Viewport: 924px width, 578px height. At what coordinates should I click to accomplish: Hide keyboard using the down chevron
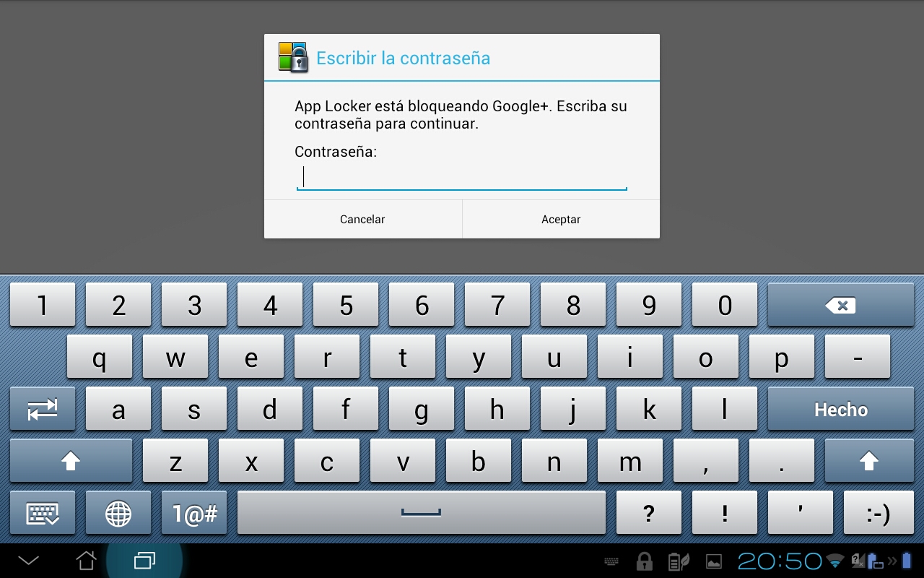[29, 561]
